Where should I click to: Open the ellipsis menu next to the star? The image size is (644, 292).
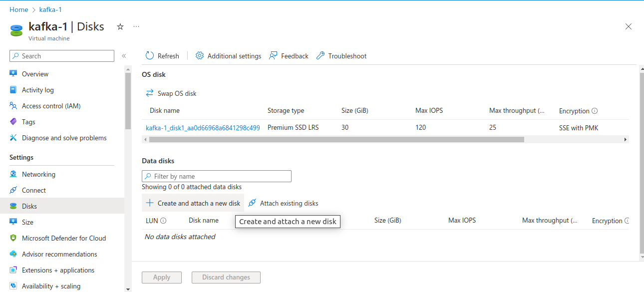136,26
